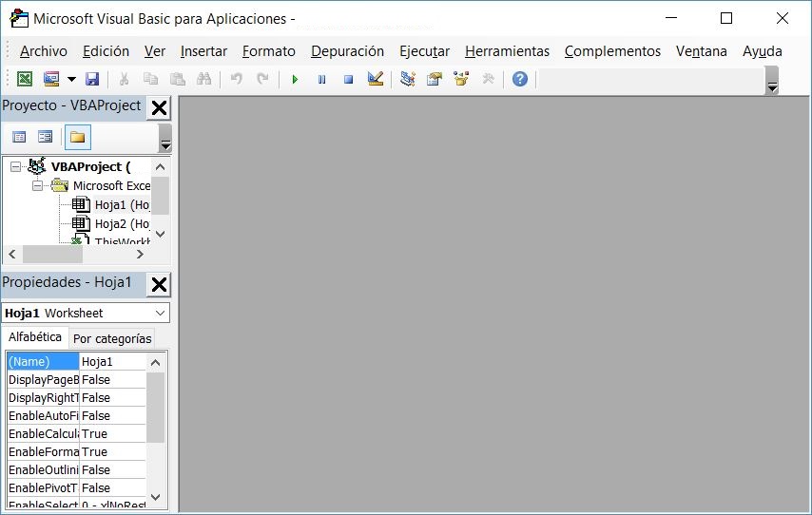Click the Insert UserForm icon
The width and height of the screenshot is (812, 515).
[51, 79]
